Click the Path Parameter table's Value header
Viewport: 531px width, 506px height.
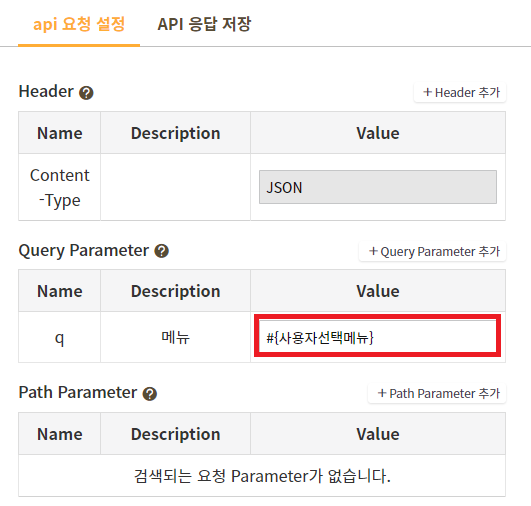pyautogui.click(x=378, y=434)
